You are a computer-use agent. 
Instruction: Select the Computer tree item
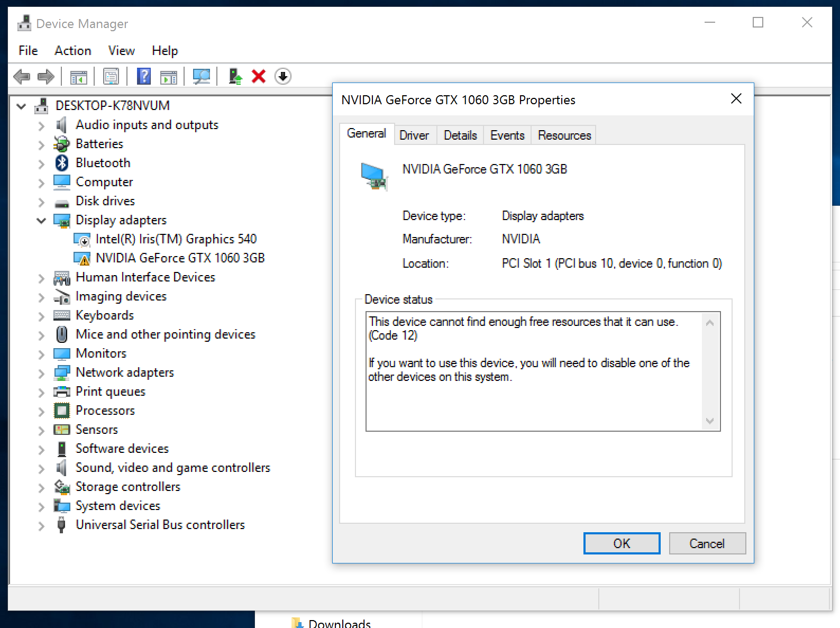104,182
